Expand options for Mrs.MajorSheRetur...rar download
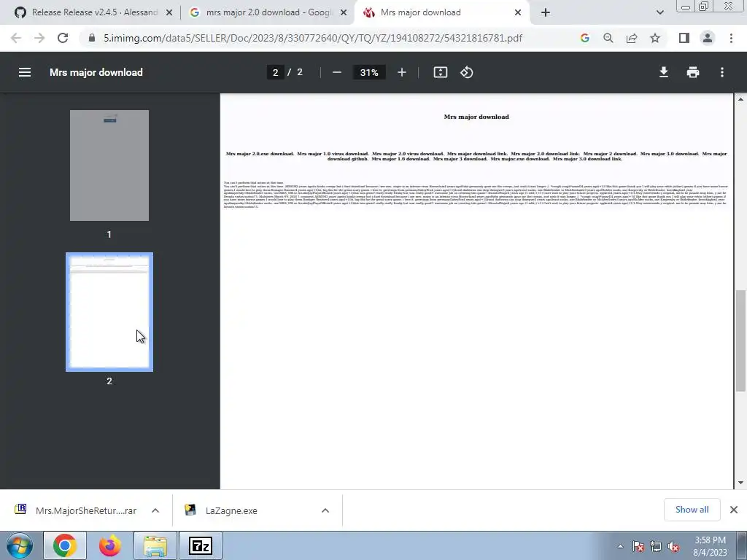This screenshot has width=747, height=560. coord(155,510)
